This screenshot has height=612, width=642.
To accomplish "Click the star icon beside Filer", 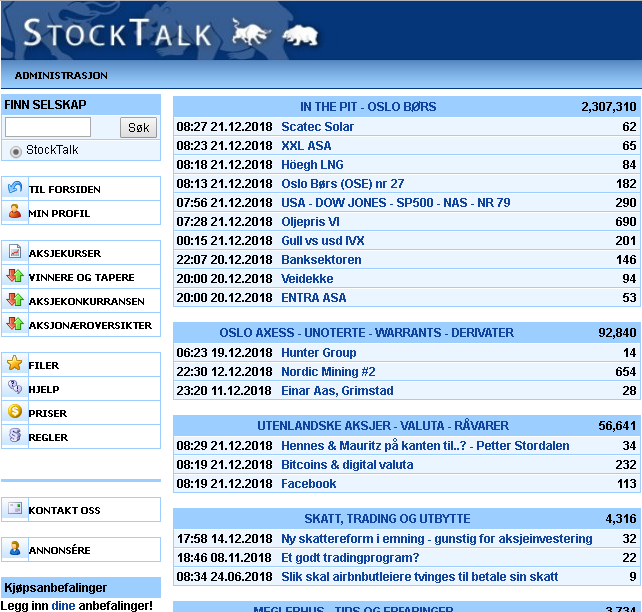I will coord(15,365).
